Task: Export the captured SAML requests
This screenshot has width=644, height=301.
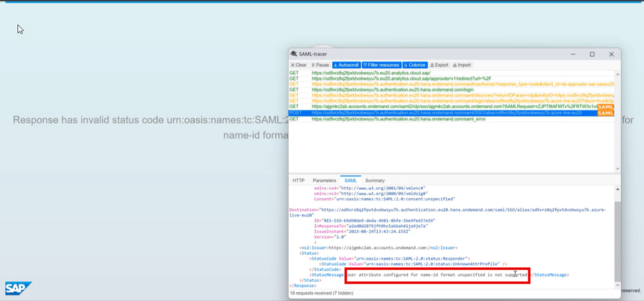Action: 439,65
